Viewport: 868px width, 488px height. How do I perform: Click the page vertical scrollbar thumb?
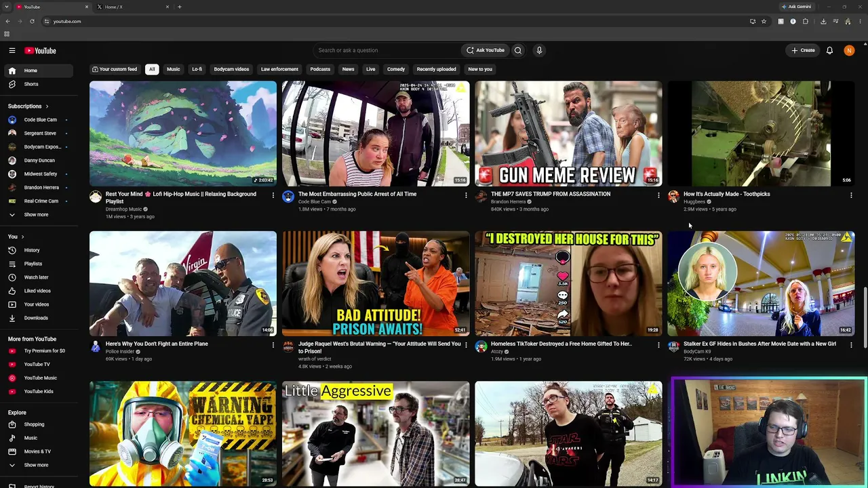coord(865,319)
